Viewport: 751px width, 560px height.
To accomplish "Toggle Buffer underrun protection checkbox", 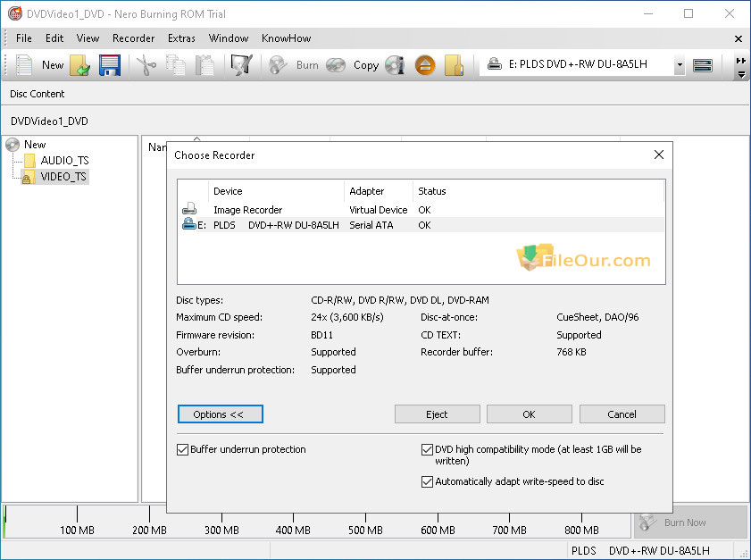I will tap(183, 450).
